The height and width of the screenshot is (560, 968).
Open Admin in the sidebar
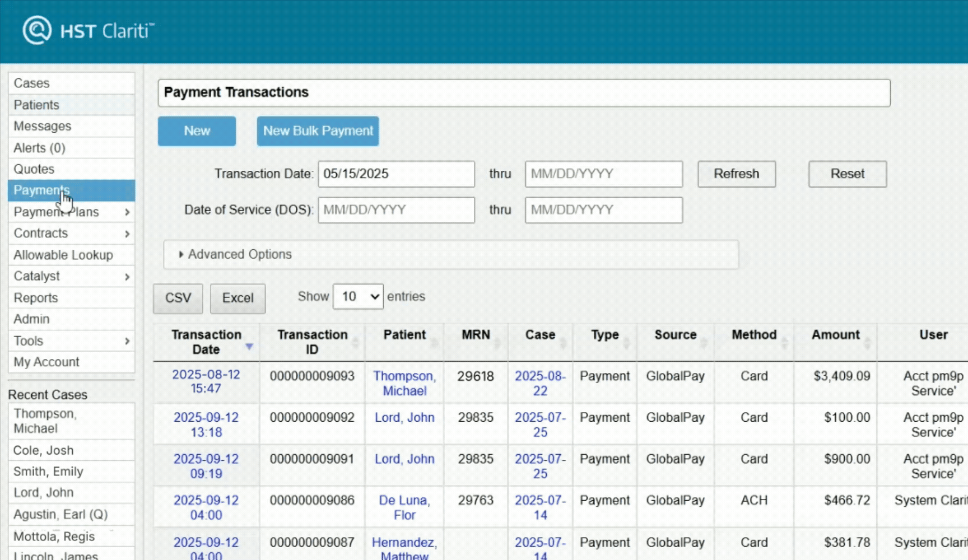(x=71, y=319)
